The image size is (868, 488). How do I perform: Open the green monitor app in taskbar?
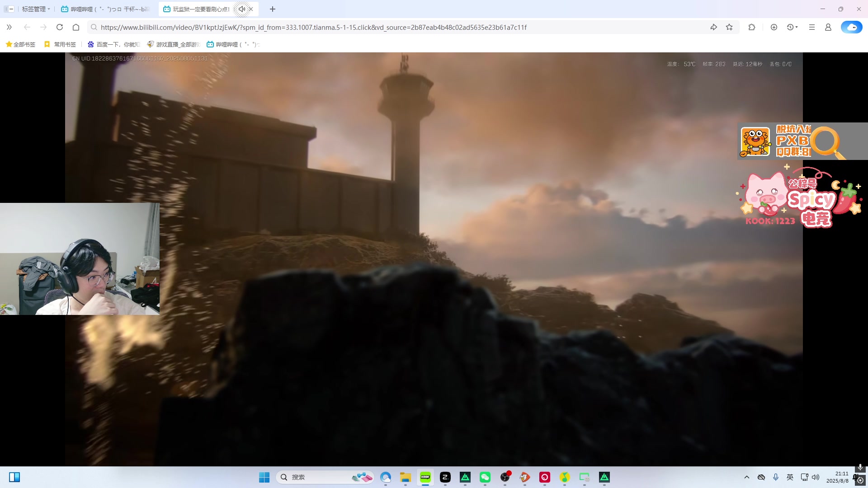(585, 477)
